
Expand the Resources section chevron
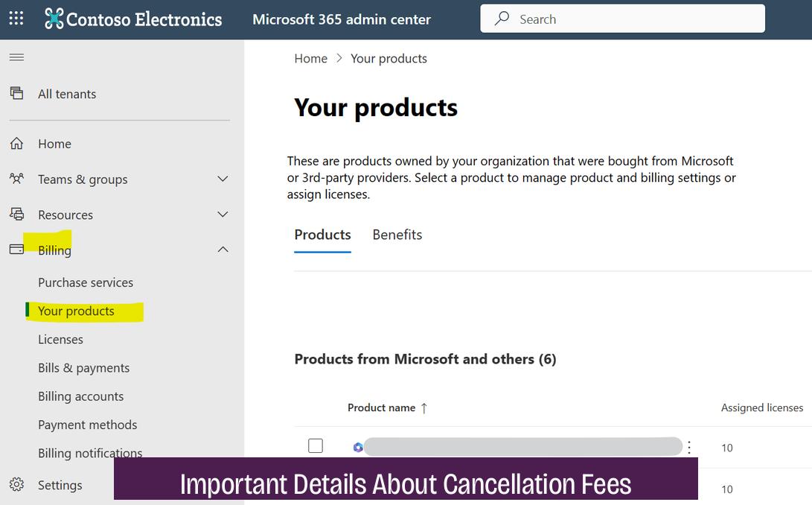pos(223,214)
